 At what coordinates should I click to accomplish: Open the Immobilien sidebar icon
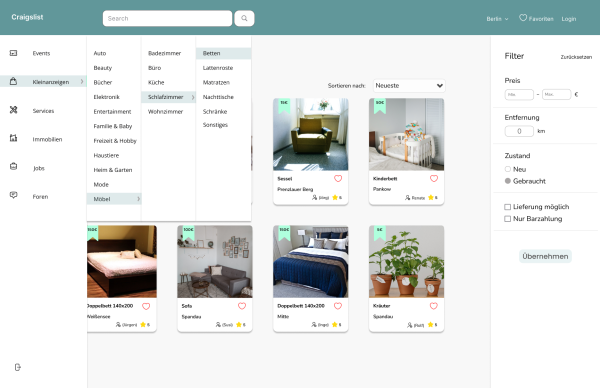(x=13, y=138)
